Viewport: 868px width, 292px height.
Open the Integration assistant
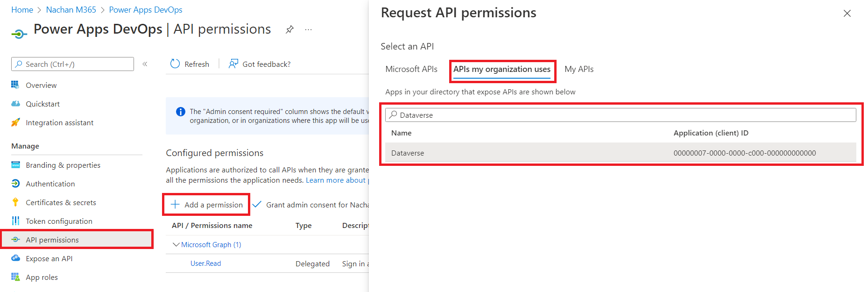[x=59, y=122]
